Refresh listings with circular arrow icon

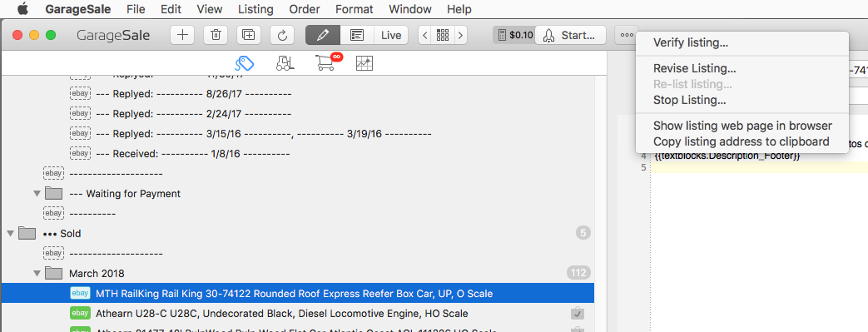click(282, 35)
